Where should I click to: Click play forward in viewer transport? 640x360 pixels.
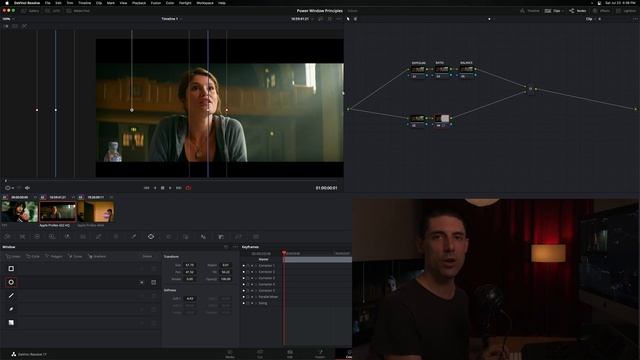click(x=170, y=188)
